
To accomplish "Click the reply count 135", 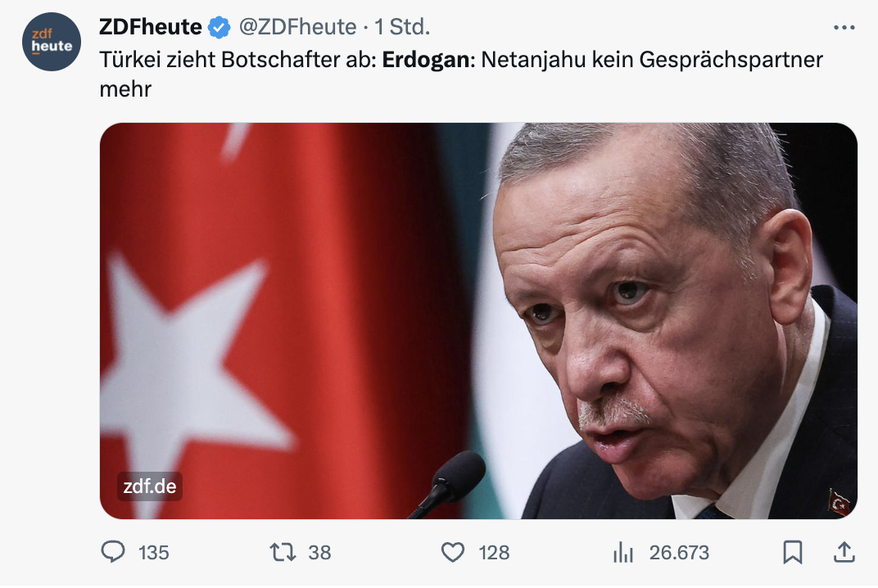I will coord(153,553).
